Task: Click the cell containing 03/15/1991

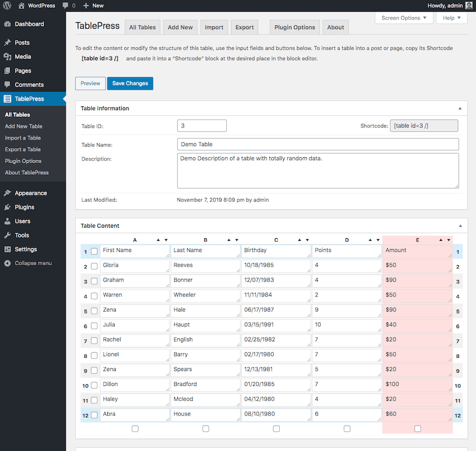Action: (x=276, y=325)
